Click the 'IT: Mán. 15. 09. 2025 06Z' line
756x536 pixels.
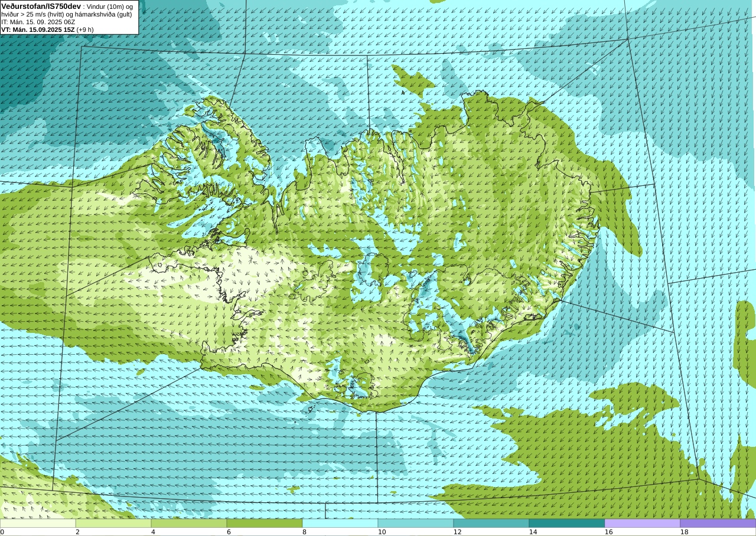(38, 22)
